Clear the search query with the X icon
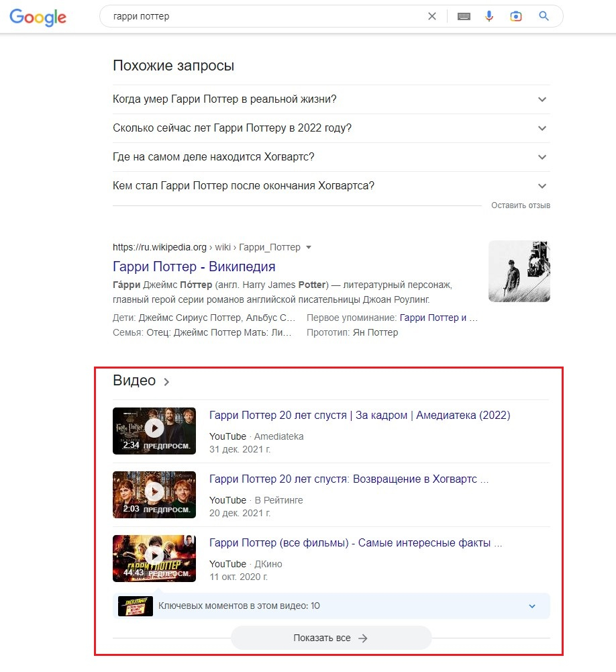This screenshot has height=672, width=616. [x=431, y=16]
